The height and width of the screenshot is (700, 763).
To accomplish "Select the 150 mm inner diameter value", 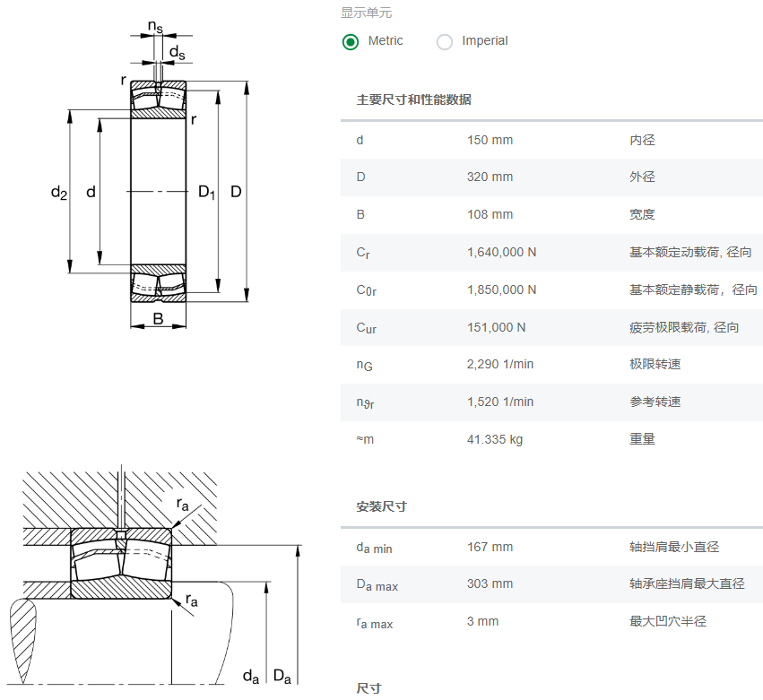I will [x=490, y=140].
